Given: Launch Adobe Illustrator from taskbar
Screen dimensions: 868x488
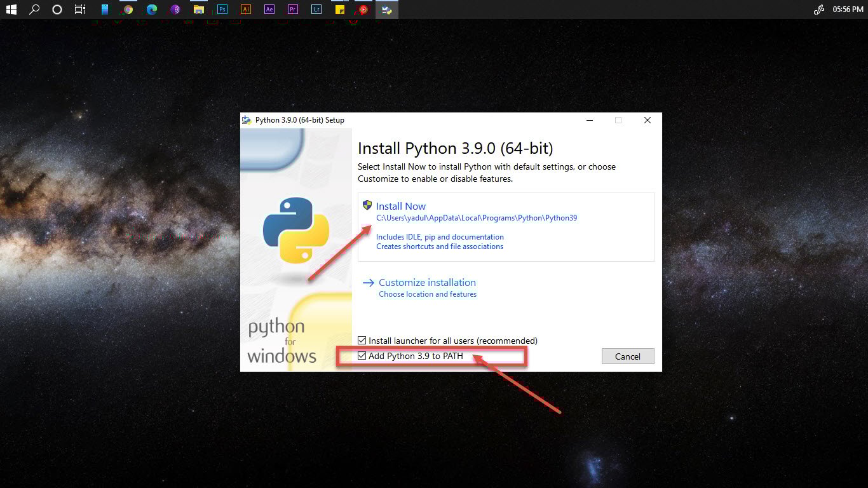Looking at the screenshot, I should coord(246,10).
